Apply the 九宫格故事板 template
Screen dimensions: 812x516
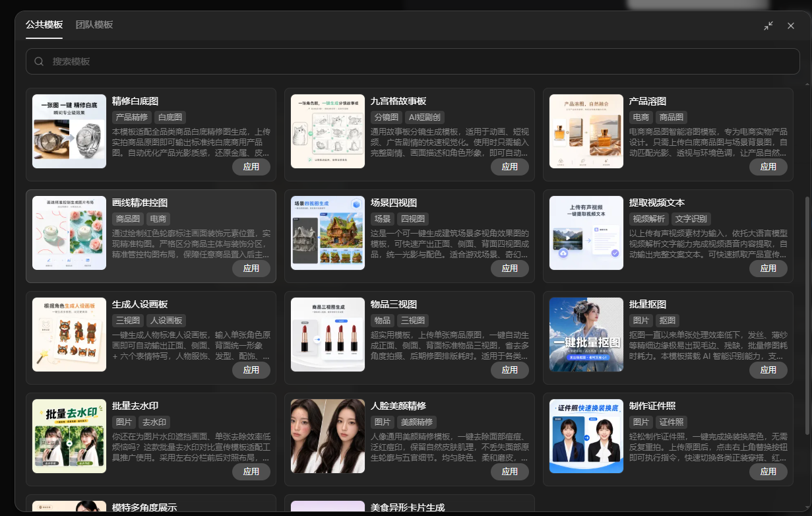(x=510, y=167)
